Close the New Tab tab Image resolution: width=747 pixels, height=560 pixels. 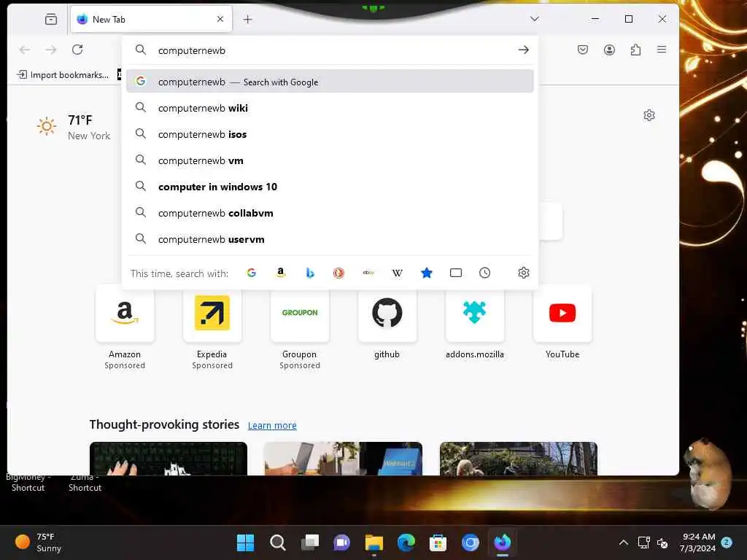pyautogui.click(x=220, y=19)
